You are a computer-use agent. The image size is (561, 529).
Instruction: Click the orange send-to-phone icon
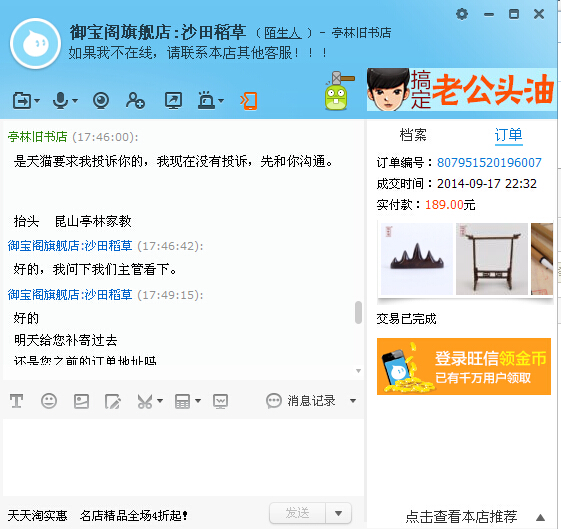249,101
